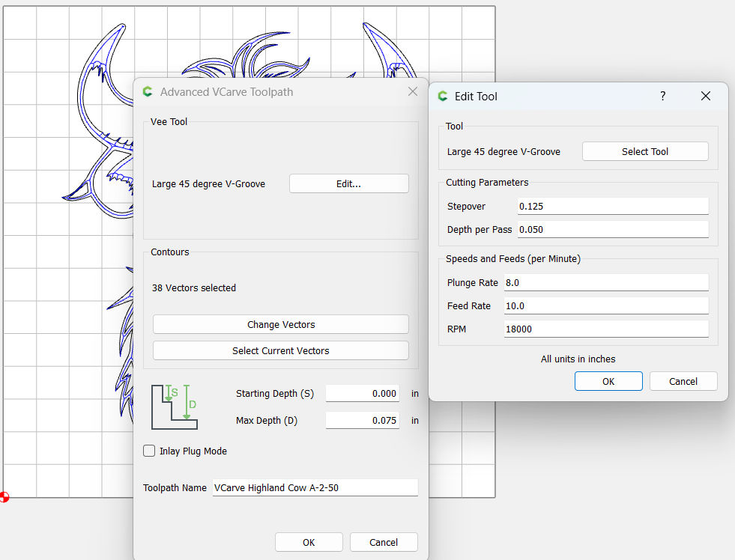Click 'Large 45 degree V-Groove' in Vee Tool
This screenshot has height=560, width=735.
[x=208, y=184]
